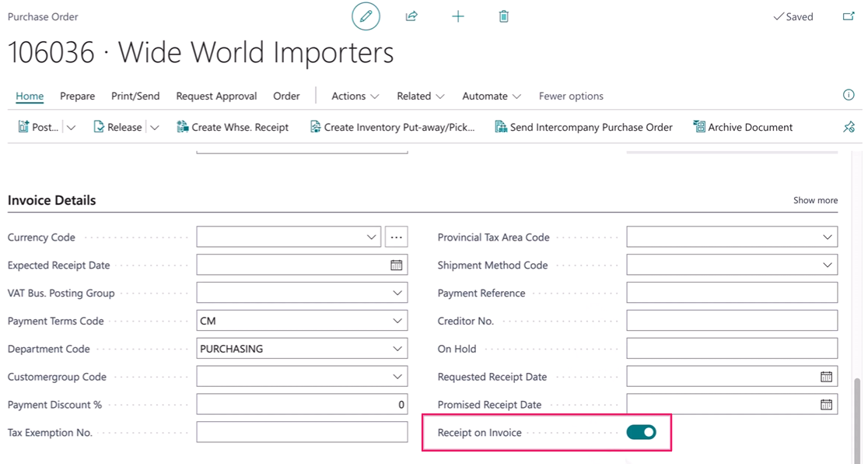Switch to the Prepare tab
Image resolution: width=868 pixels, height=464 pixels.
(77, 96)
